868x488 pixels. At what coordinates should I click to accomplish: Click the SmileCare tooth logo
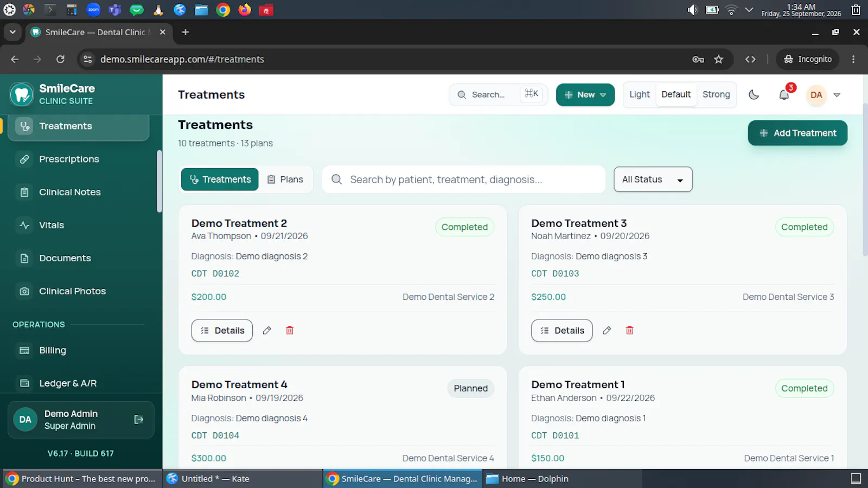coord(22,94)
